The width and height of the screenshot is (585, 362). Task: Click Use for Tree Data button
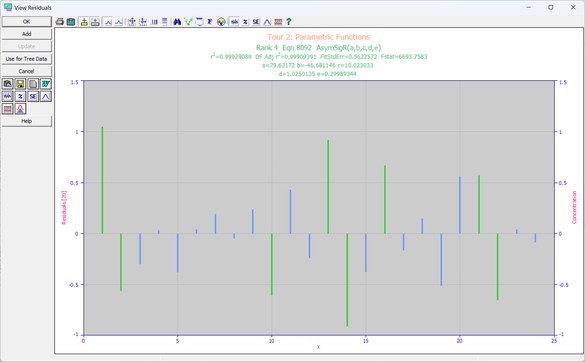(x=26, y=59)
